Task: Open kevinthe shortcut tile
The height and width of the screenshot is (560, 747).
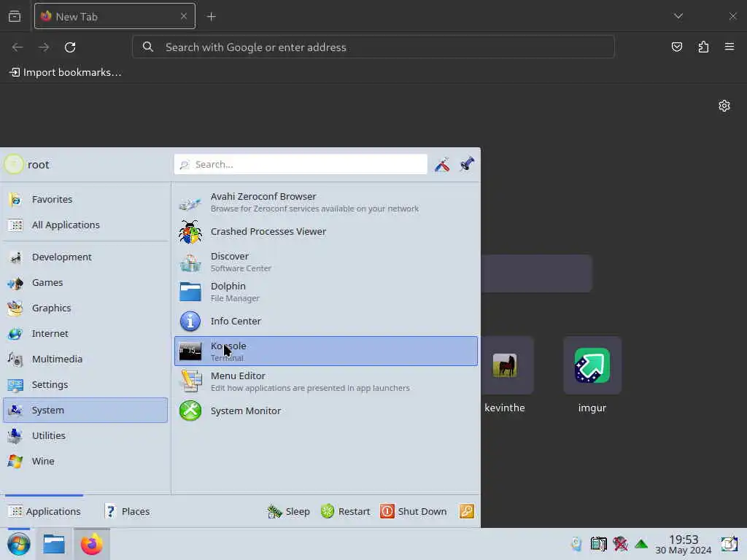Action: coord(505,365)
